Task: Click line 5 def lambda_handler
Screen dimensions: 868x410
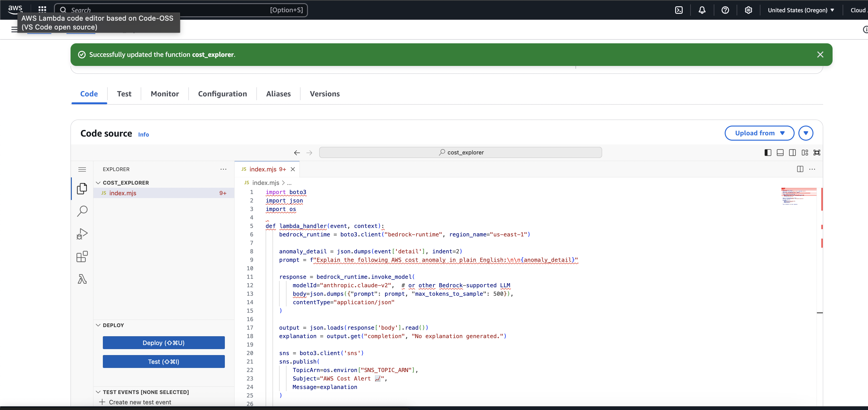Action: (x=325, y=226)
